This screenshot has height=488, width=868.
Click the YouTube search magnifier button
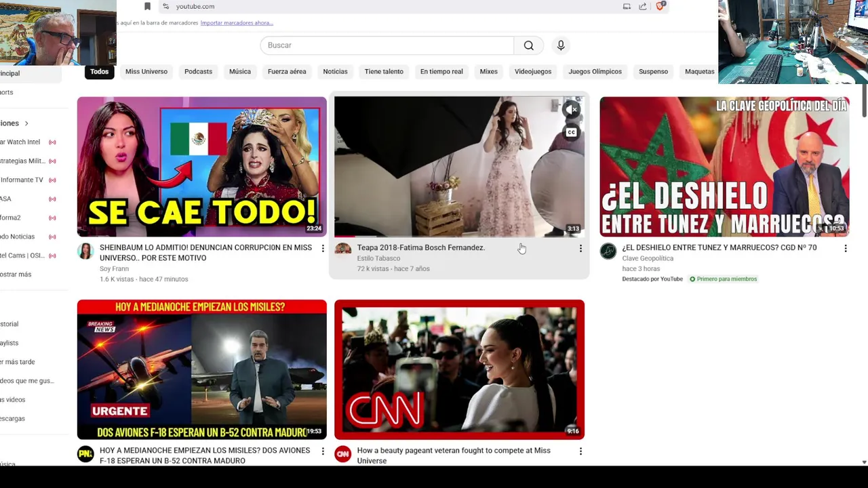pos(528,45)
